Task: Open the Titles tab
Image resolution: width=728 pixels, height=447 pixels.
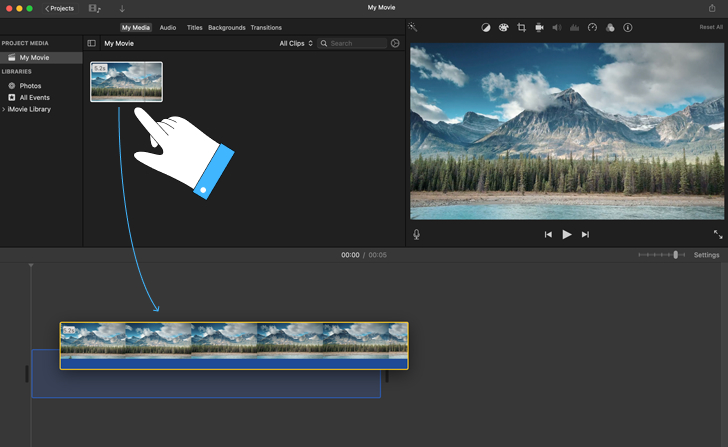Action: (x=195, y=27)
